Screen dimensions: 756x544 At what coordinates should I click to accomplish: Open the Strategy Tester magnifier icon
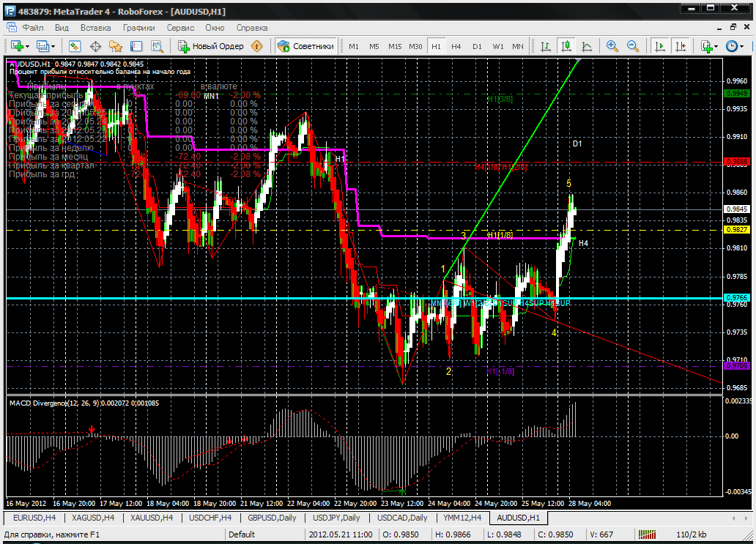pos(157,46)
